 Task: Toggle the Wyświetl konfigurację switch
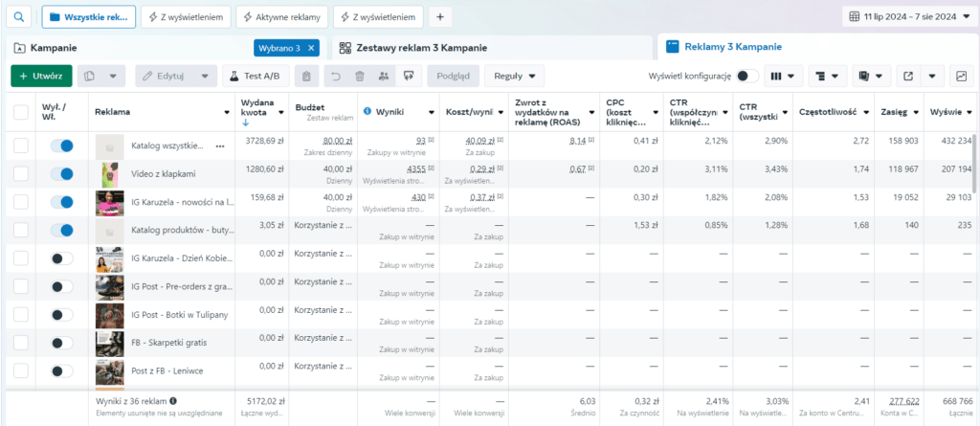(x=746, y=76)
